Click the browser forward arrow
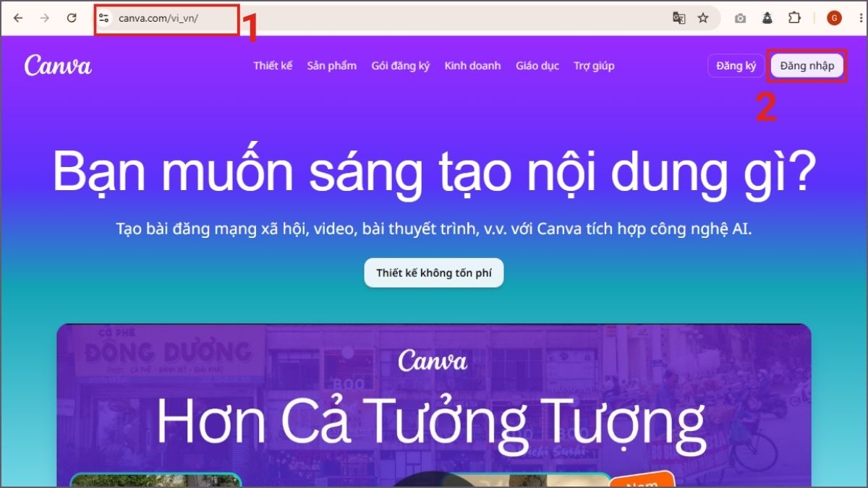 [45, 18]
